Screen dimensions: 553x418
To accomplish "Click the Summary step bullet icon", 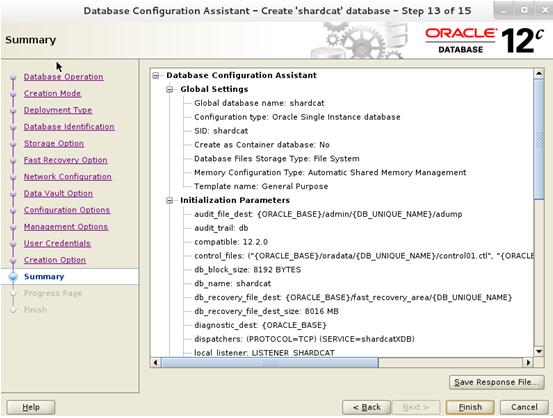I will pos(13,277).
